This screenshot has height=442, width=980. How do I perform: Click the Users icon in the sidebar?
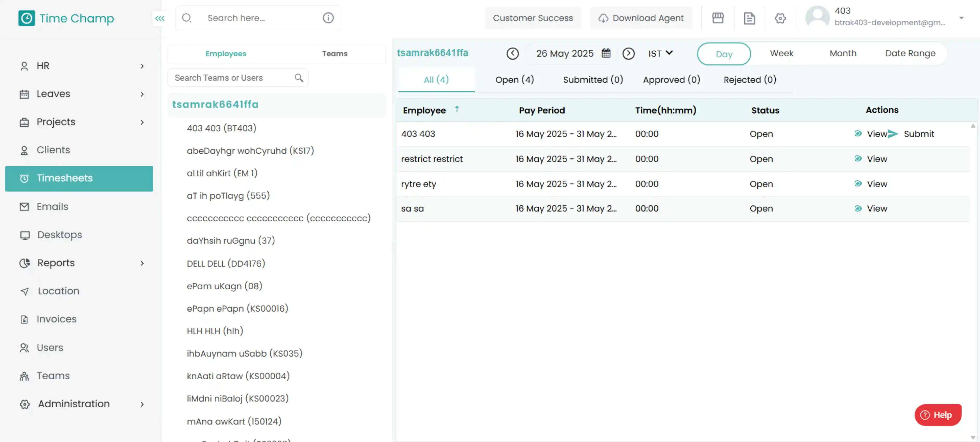[24, 348]
